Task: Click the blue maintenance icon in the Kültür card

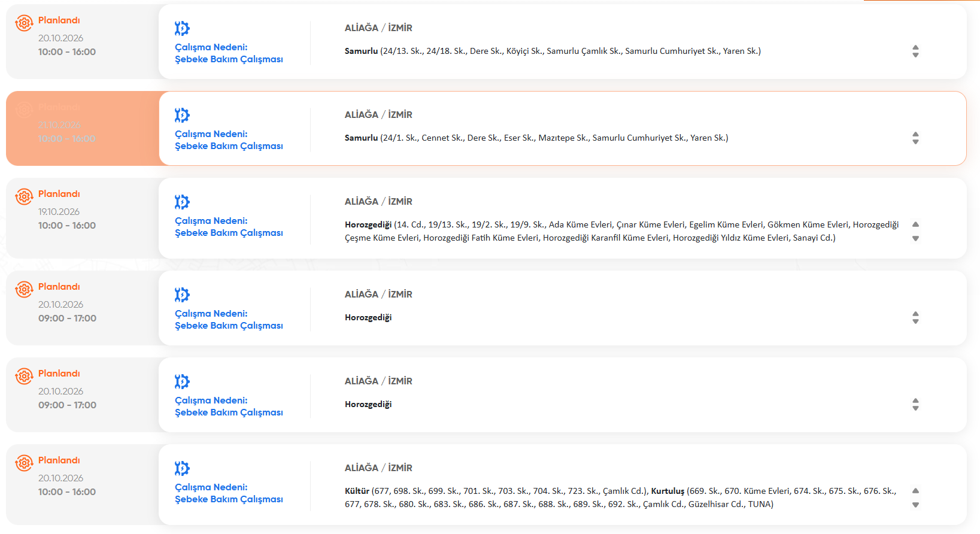Action: click(x=182, y=468)
